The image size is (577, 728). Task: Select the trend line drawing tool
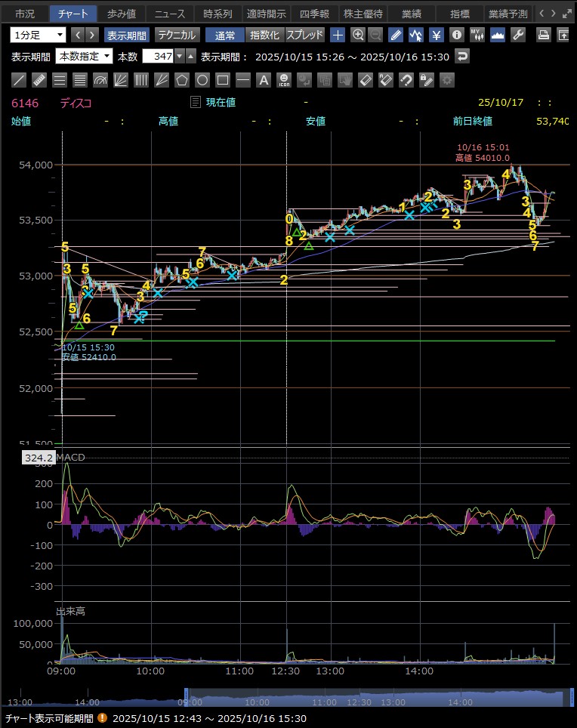click(x=19, y=80)
